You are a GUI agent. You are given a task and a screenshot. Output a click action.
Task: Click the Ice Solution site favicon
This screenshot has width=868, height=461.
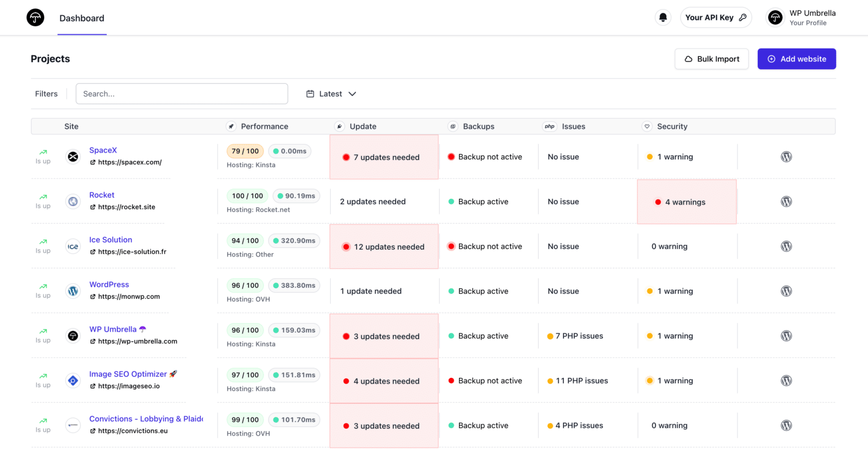pos(73,246)
